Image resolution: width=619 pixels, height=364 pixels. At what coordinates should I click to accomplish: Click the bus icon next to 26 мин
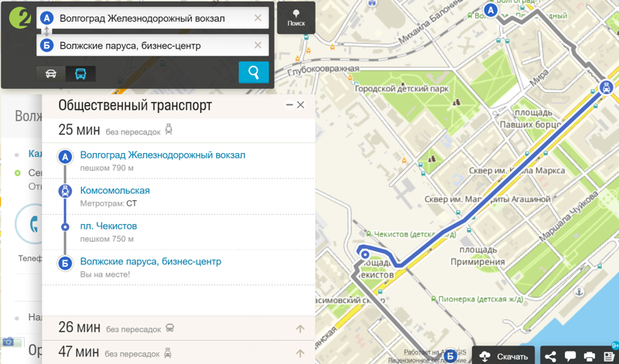click(169, 328)
